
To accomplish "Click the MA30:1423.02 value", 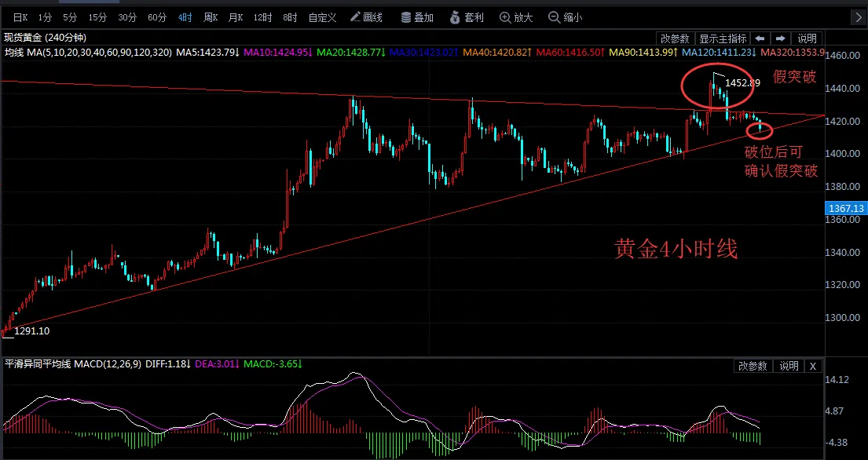I will point(424,53).
